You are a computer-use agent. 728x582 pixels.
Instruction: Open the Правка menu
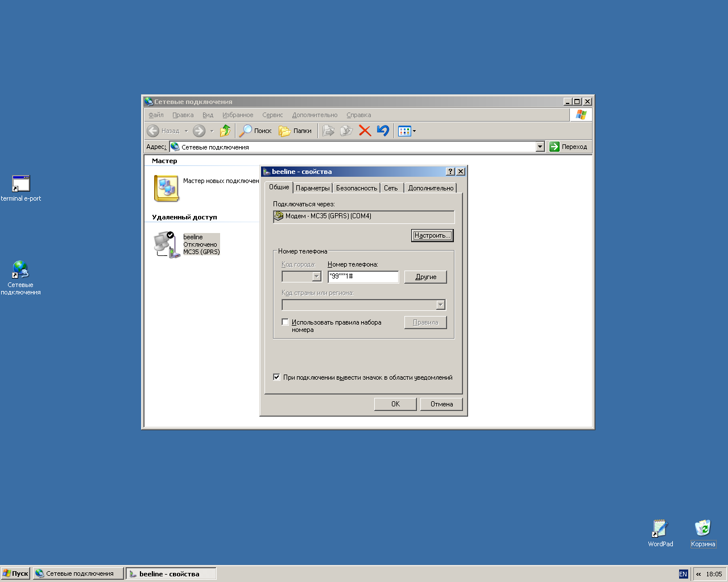click(x=183, y=115)
